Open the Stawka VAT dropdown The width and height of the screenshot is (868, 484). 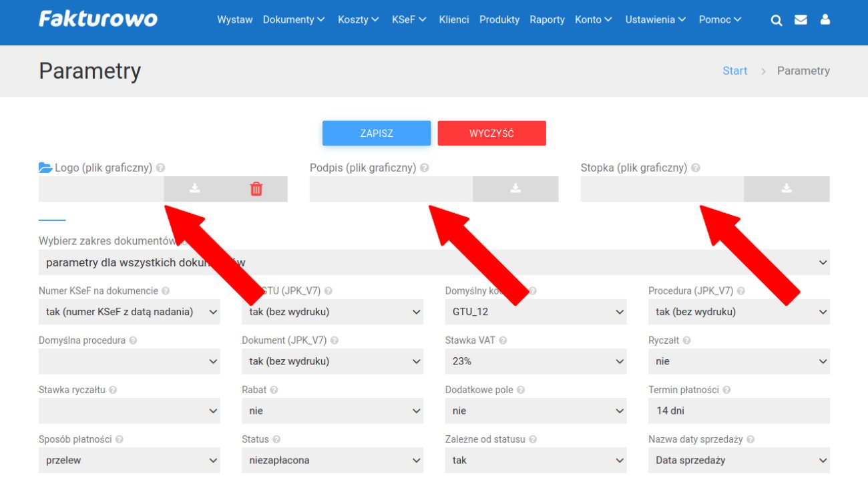pos(535,361)
